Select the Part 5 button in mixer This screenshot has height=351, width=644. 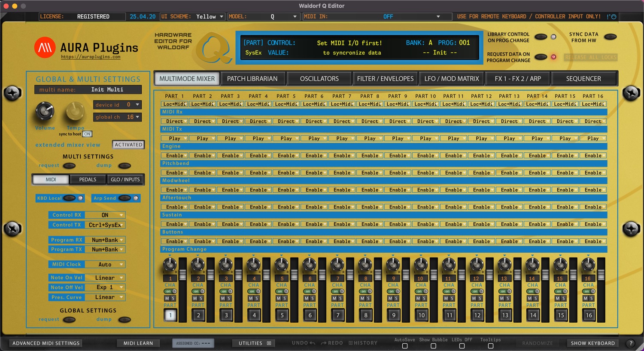point(282,315)
